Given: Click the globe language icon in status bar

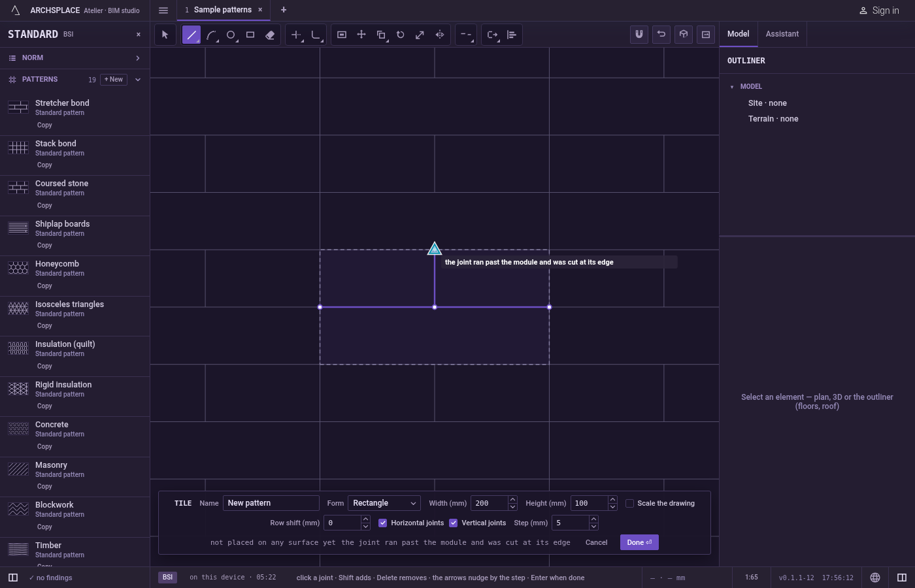Looking at the screenshot, I should [x=875, y=578].
